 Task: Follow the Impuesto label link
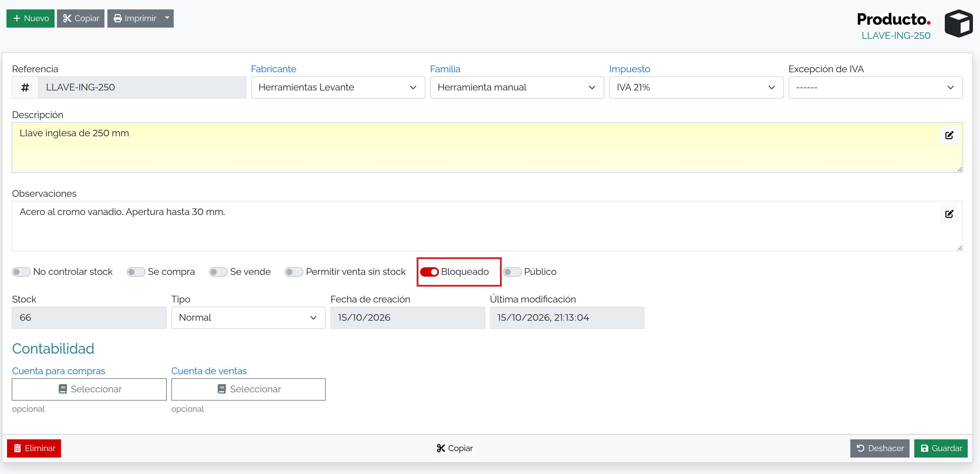coord(630,69)
